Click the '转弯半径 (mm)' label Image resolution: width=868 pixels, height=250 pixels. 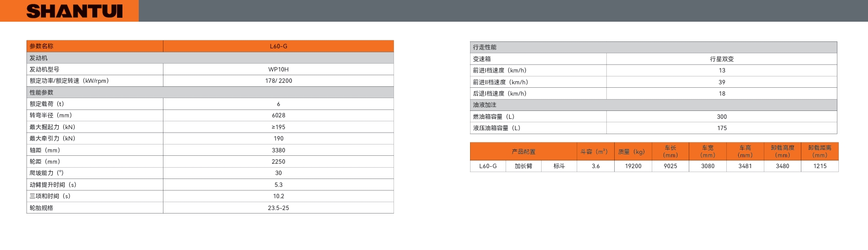51,115
